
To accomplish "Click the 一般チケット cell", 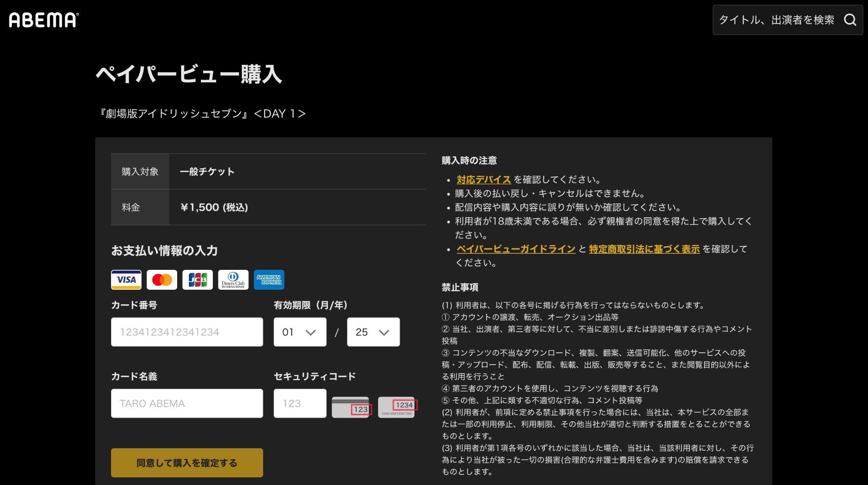I will (x=207, y=172).
